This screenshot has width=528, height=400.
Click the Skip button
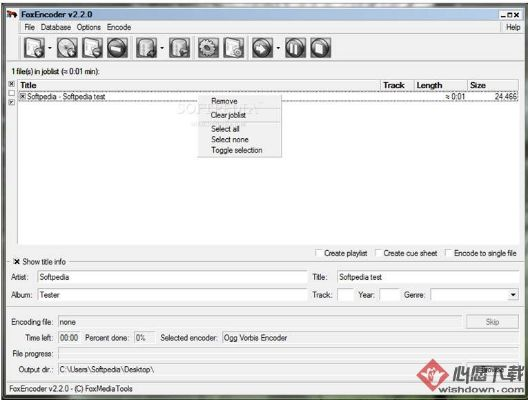click(492, 322)
